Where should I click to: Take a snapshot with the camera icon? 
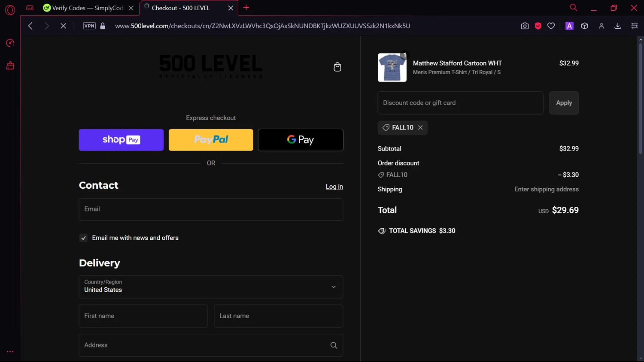pos(525,26)
